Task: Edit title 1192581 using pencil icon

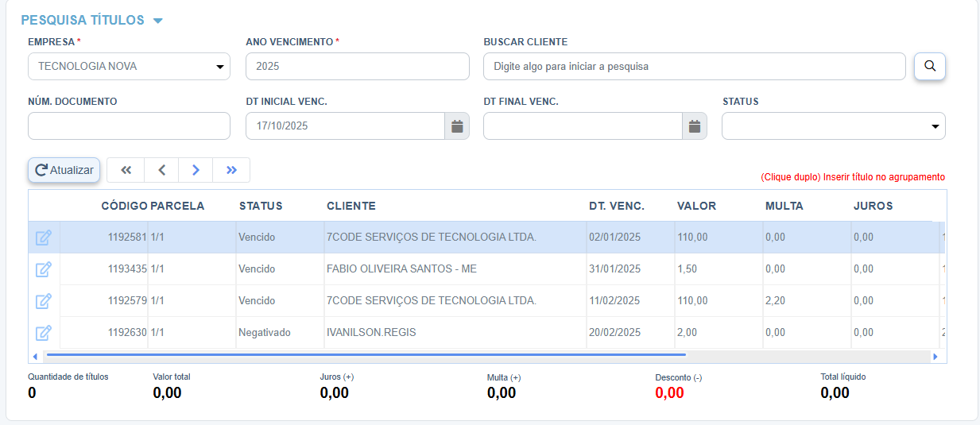Action: pos(44,238)
